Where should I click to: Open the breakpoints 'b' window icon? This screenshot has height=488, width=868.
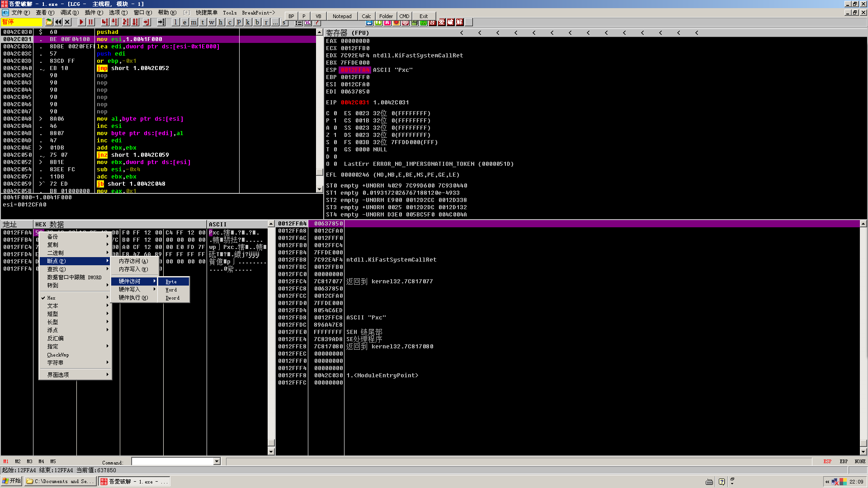point(257,22)
